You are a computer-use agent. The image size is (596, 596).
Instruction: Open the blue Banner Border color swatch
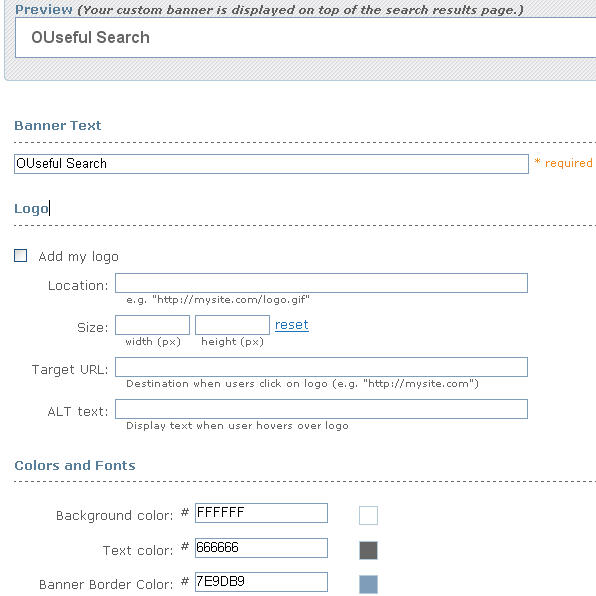368,584
